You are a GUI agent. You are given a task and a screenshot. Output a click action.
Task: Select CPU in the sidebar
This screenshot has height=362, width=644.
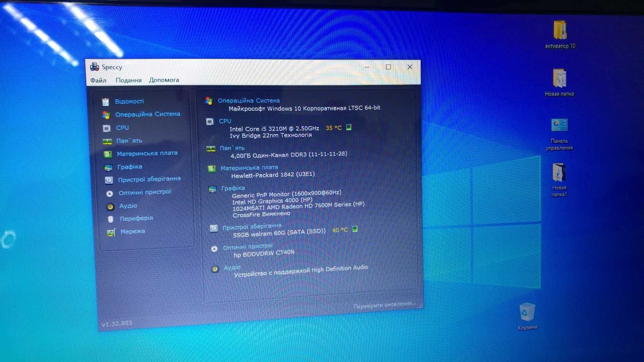point(122,128)
